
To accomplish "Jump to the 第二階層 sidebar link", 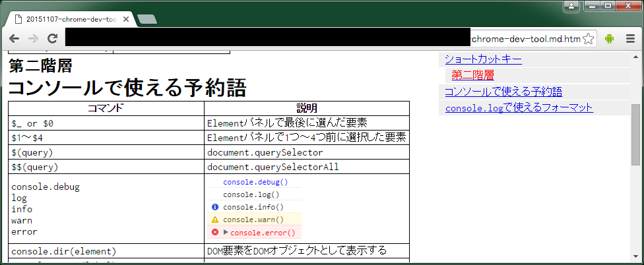I will coord(472,75).
